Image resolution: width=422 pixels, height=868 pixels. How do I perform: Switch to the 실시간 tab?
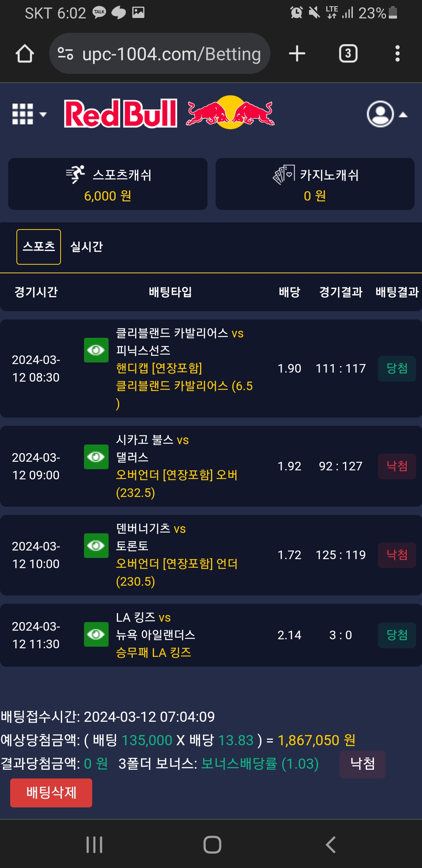86,247
